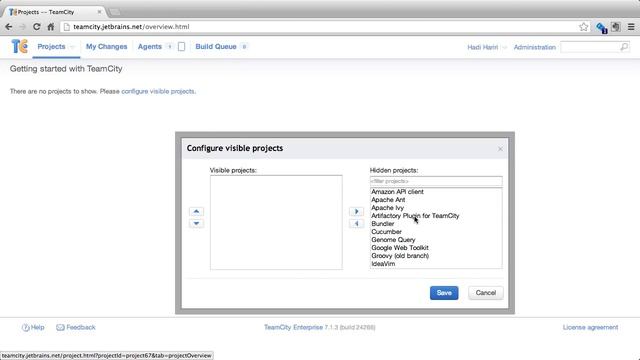Click the TeamCity logo icon

pyautogui.click(x=19, y=46)
